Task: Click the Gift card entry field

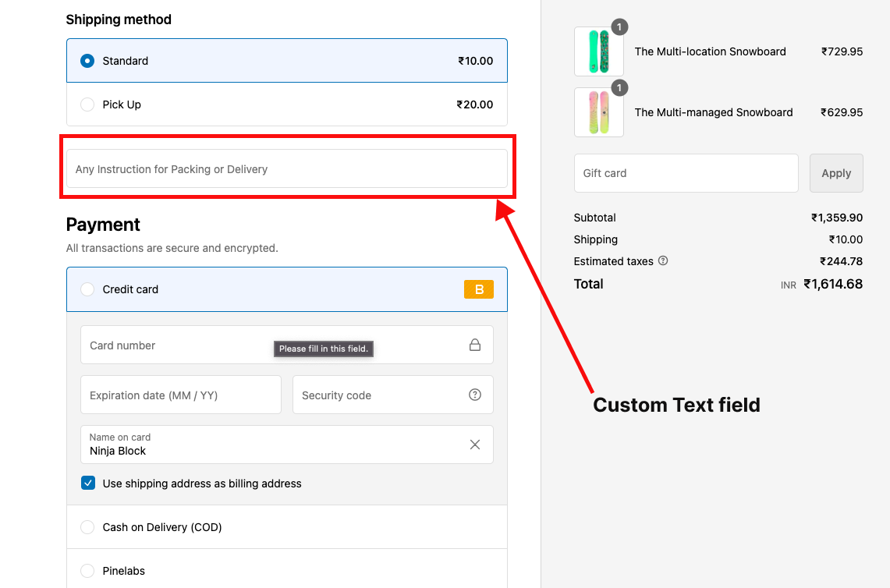Action: point(686,172)
